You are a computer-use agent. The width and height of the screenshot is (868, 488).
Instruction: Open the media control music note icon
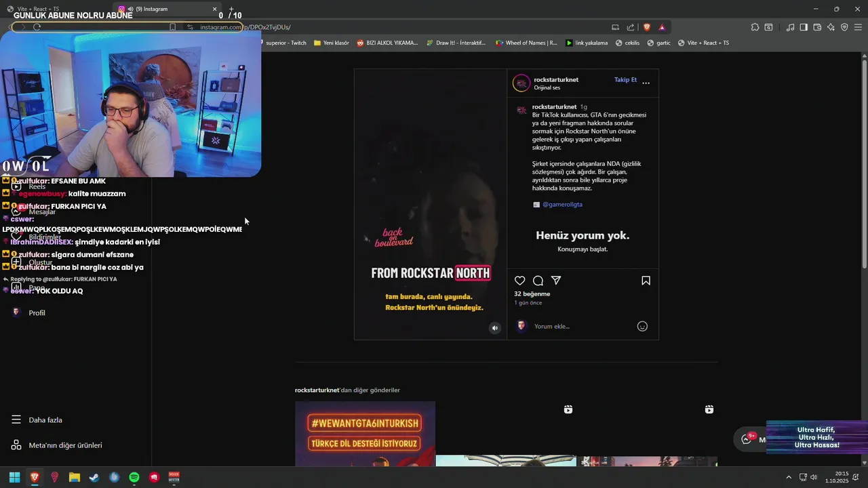790,27
